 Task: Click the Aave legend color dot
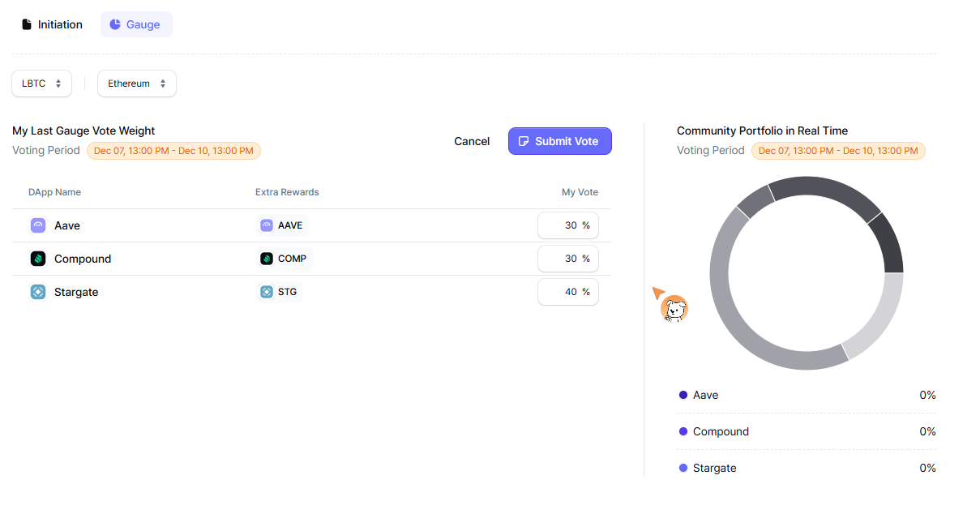[683, 395]
